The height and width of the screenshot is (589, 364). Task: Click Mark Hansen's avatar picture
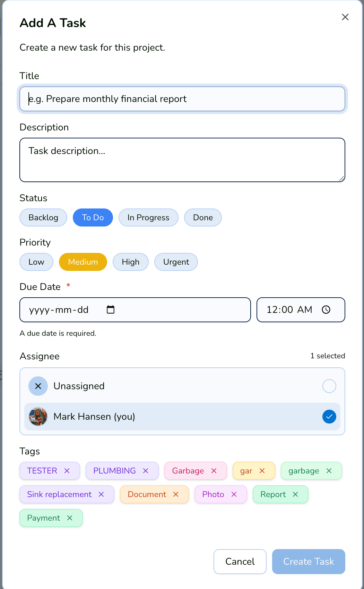click(38, 417)
